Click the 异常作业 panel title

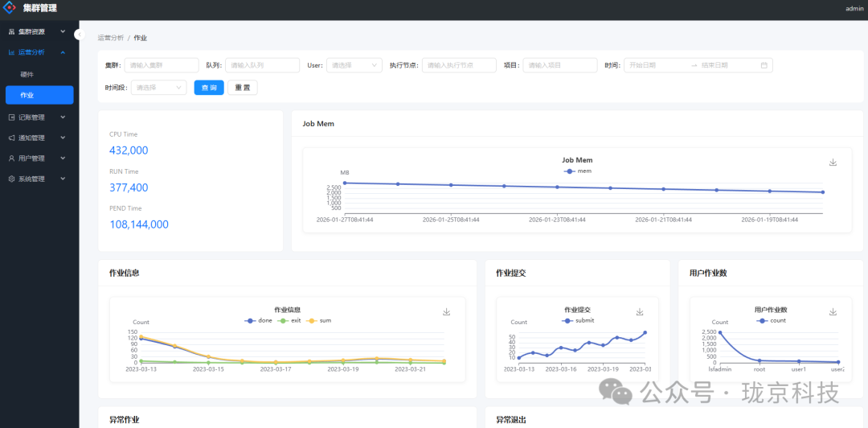pos(124,420)
